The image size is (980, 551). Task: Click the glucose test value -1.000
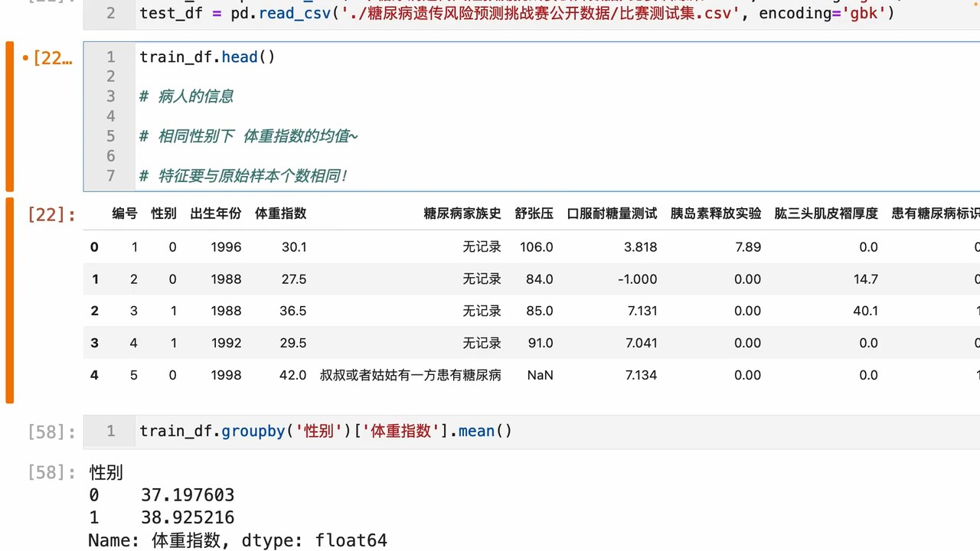(x=638, y=279)
